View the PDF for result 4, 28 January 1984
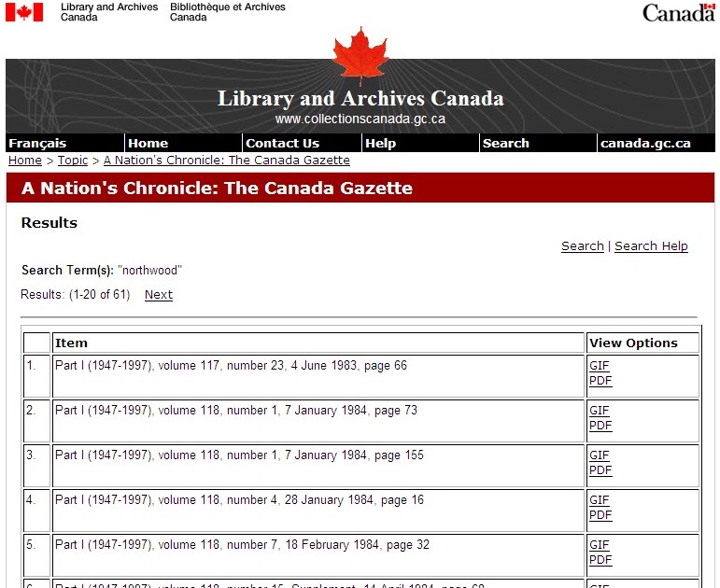The image size is (720, 588). pyautogui.click(x=600, y=514)
